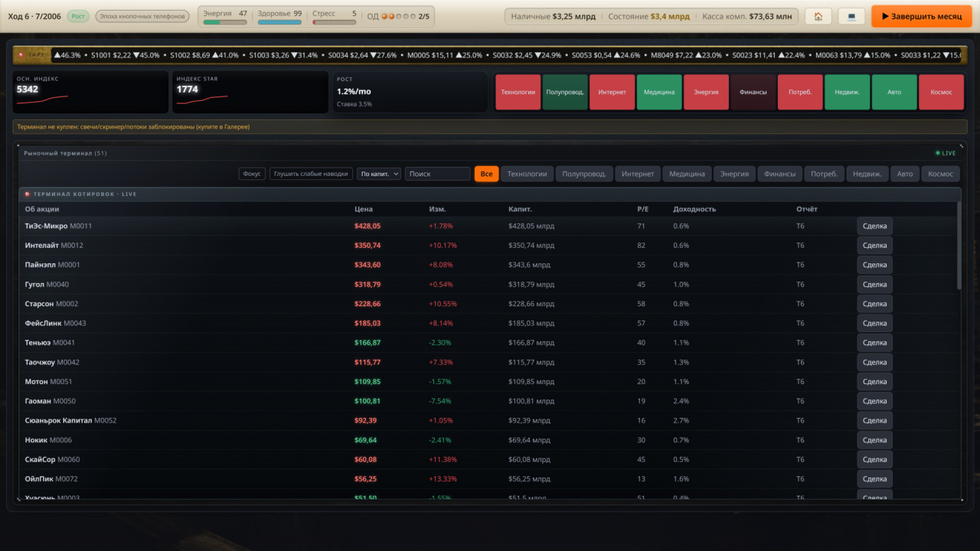Open the laptop computer icon button

pyautogui.click(x=852, y=16)
